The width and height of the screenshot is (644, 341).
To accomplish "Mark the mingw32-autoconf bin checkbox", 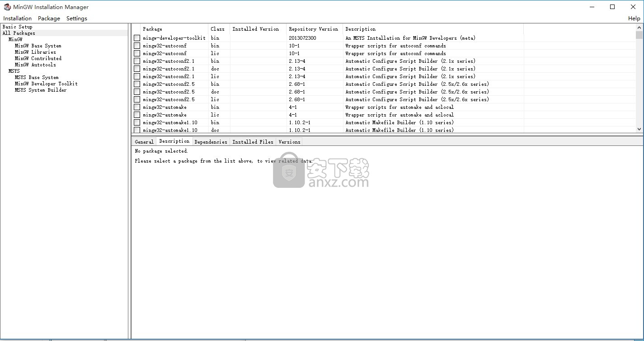I will click(137, 46).
